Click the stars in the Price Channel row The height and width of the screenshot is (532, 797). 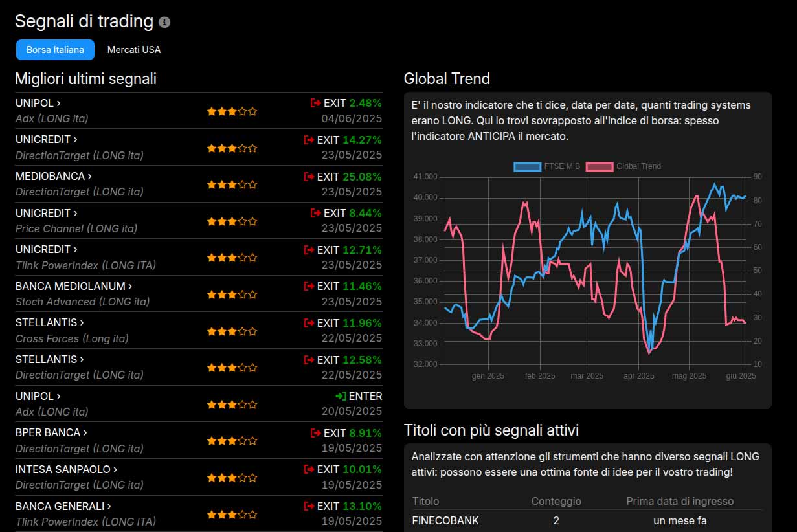[x=232, y=221]
